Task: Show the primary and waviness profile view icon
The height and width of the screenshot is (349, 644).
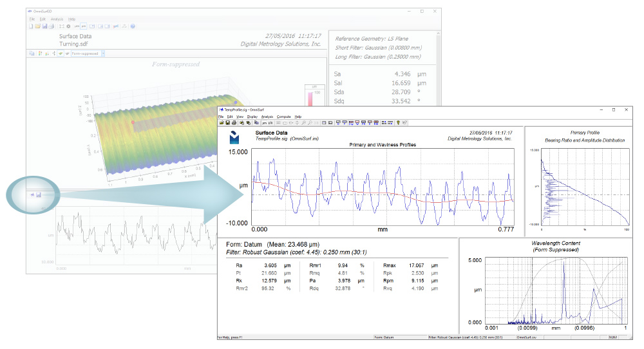Action: tap(351, 122)
